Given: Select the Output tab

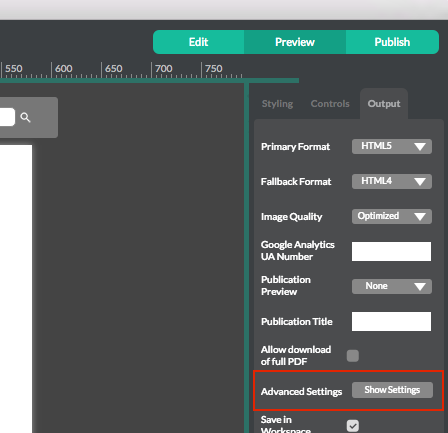Looking at the screenshot, I should click(x=384, y=104).
